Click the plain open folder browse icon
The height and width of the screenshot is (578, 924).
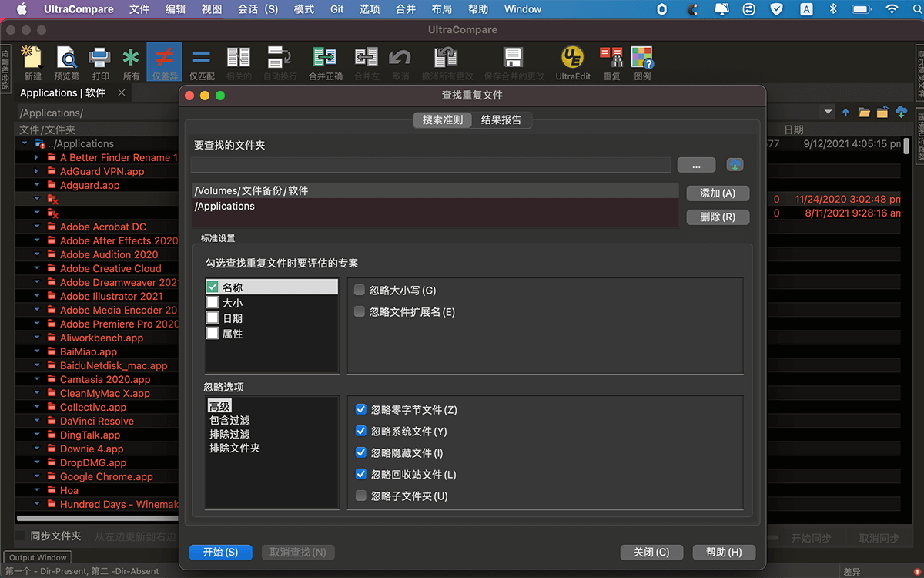[864, 113]
